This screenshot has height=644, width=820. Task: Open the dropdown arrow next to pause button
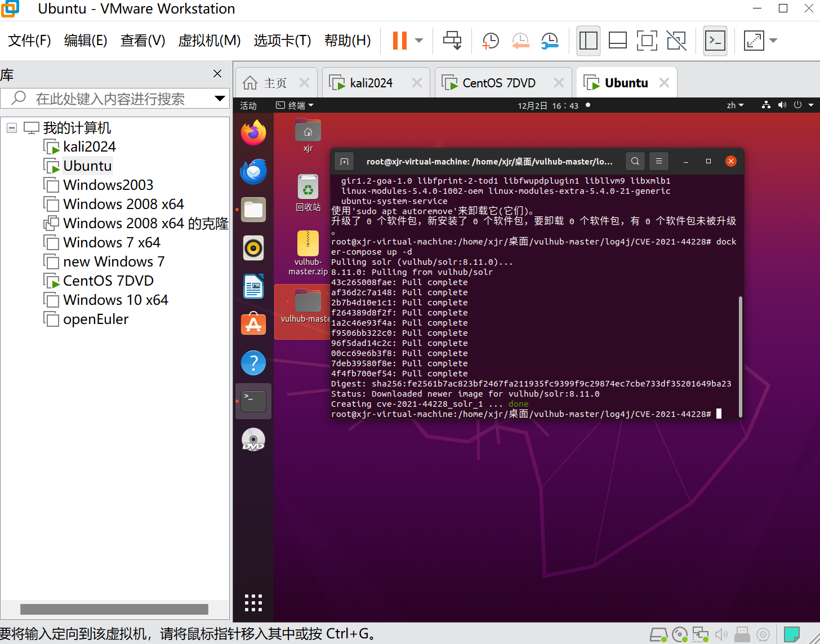419,40
